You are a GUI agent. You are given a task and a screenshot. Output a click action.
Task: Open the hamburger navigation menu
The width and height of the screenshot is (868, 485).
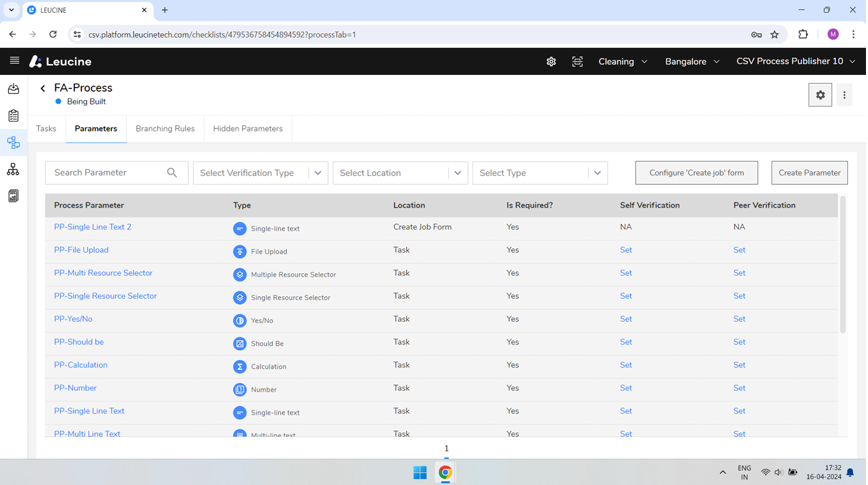click(x=14, y=61)
